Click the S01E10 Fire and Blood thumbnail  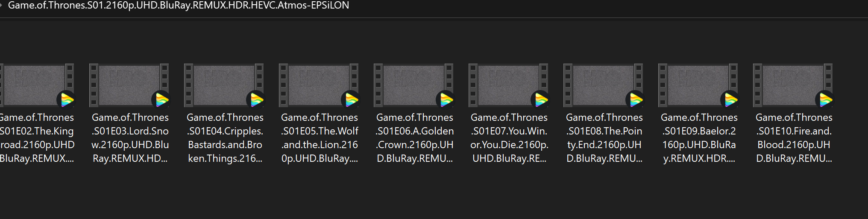[x=793, y=85]
